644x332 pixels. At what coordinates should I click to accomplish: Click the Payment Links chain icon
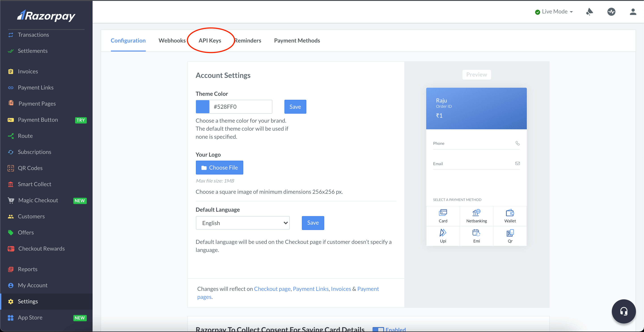(11, 87)
